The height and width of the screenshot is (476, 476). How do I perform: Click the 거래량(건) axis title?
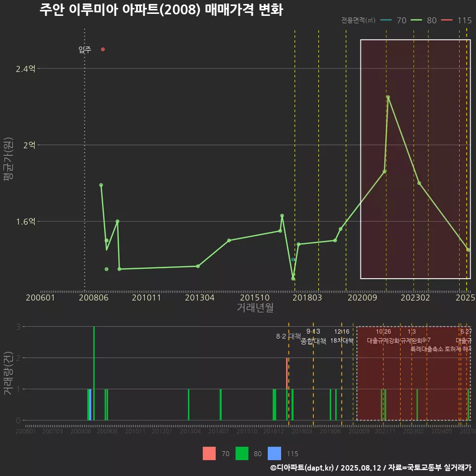coord(8,373)
